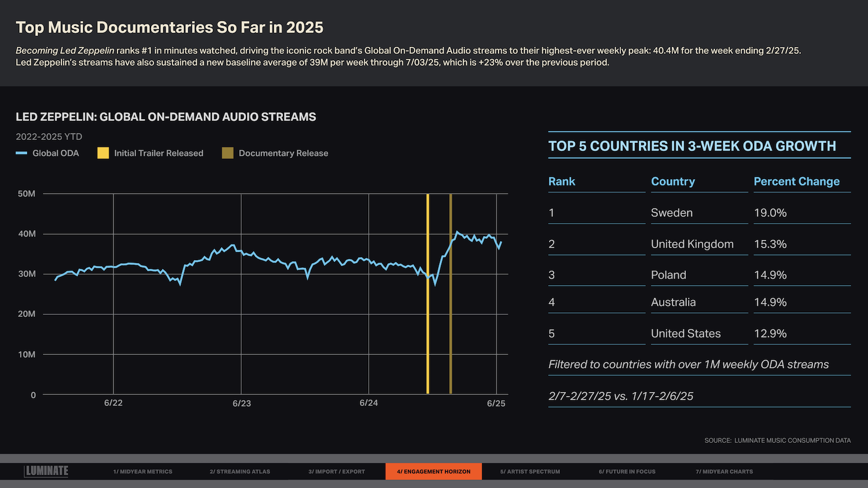Click the 2/7-2/27/25 date comparison note
Screen dimensions: 868x488
click(621, 397)
